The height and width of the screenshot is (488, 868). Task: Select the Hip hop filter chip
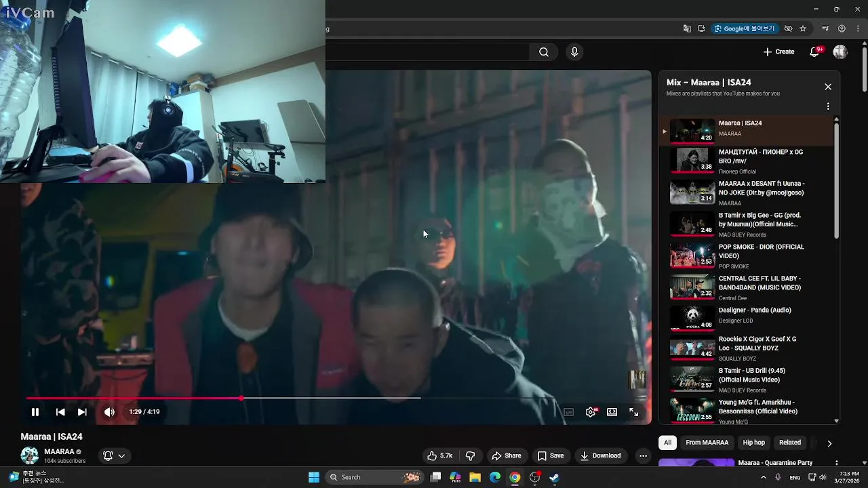[x=753, y=443]
